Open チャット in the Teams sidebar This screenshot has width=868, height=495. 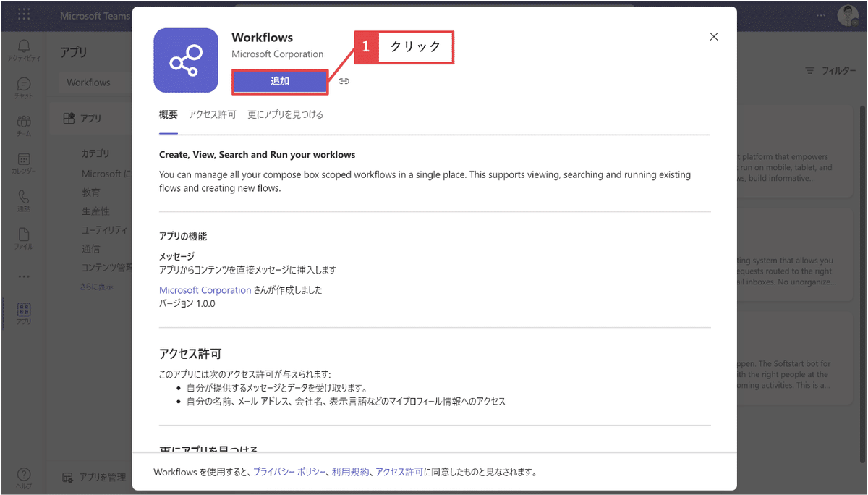[x=24, y=88]
